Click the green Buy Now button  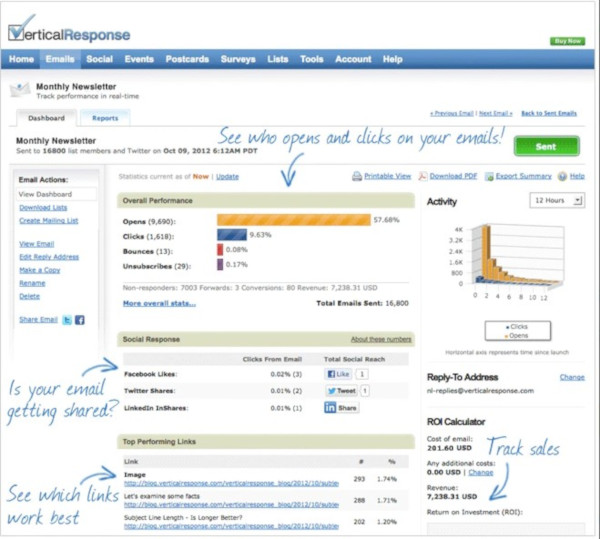(x=565, y=41)
